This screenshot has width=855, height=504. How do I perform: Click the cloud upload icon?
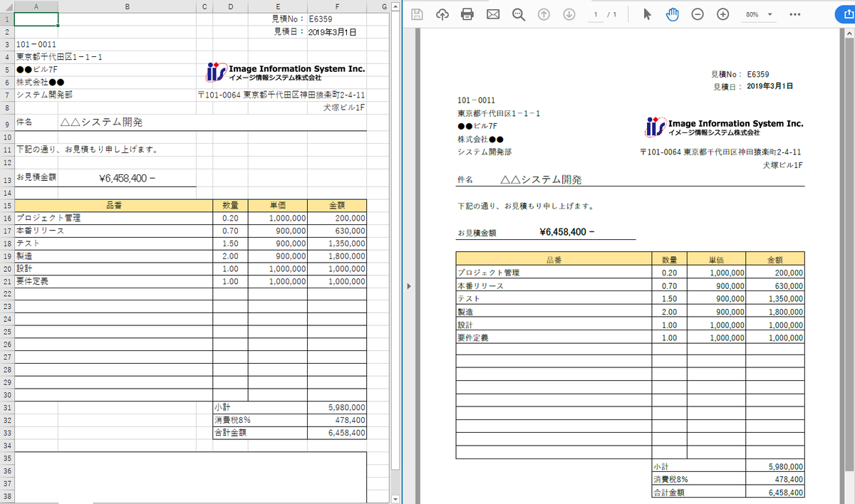(442, 14)
